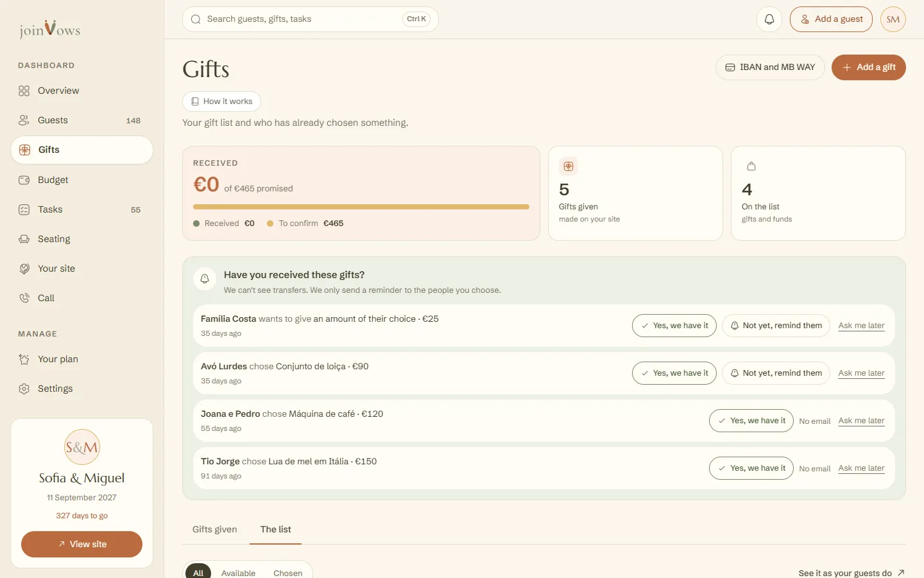Remind Família Costa with Not yet button
This screenshot has height=578, width=924.
tap(776, 326)
